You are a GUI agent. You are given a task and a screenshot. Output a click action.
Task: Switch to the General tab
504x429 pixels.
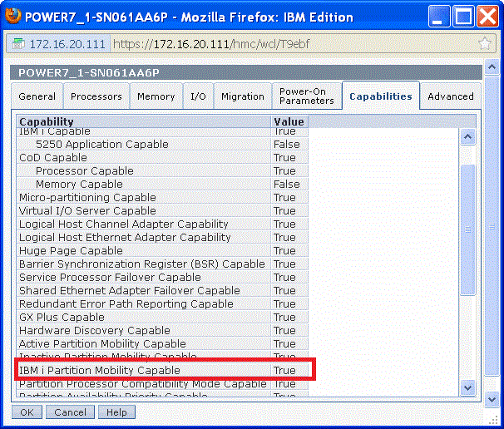(37, 96)
